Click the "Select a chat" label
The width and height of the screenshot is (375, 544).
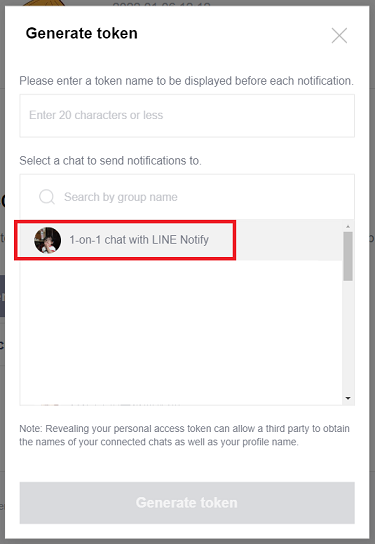[x=110, y=161]
